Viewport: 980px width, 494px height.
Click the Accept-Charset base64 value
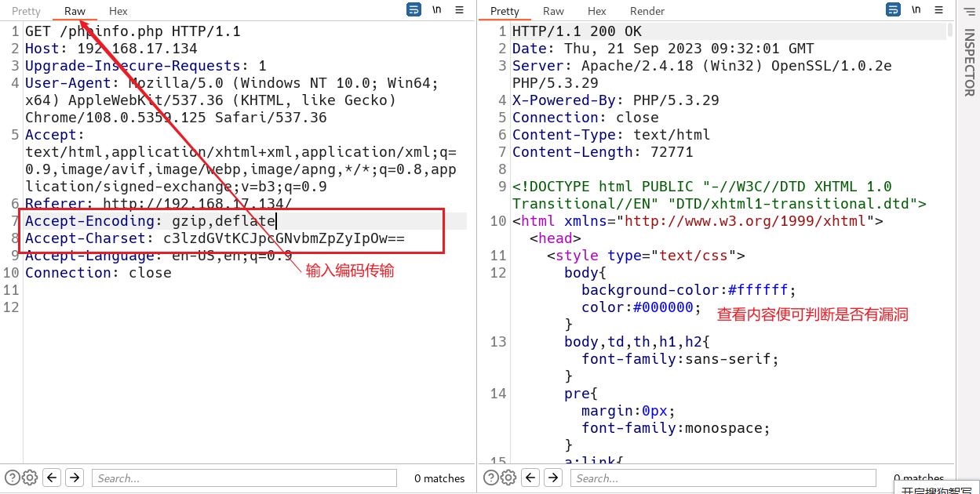coord(284,238)
